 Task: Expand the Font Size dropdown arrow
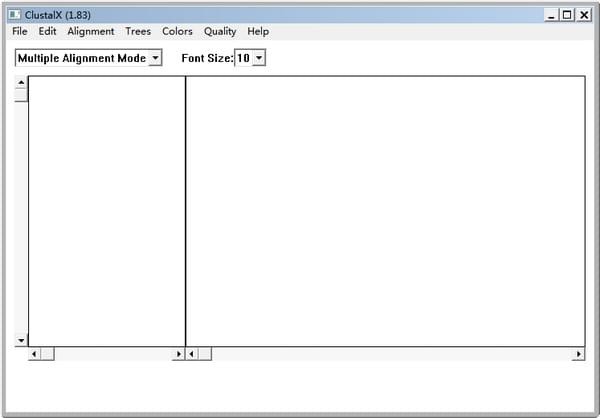click(259, 58)
